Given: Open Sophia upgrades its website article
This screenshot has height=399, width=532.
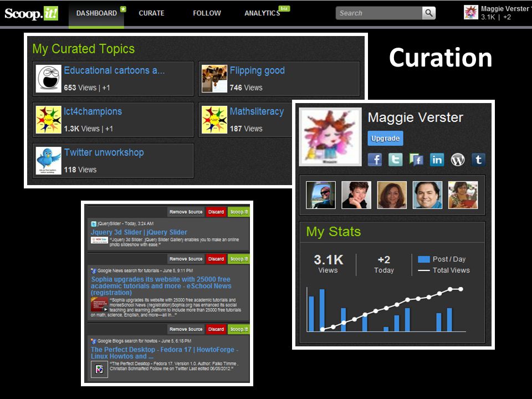Looking at the screenshot, I should [161, 286].
